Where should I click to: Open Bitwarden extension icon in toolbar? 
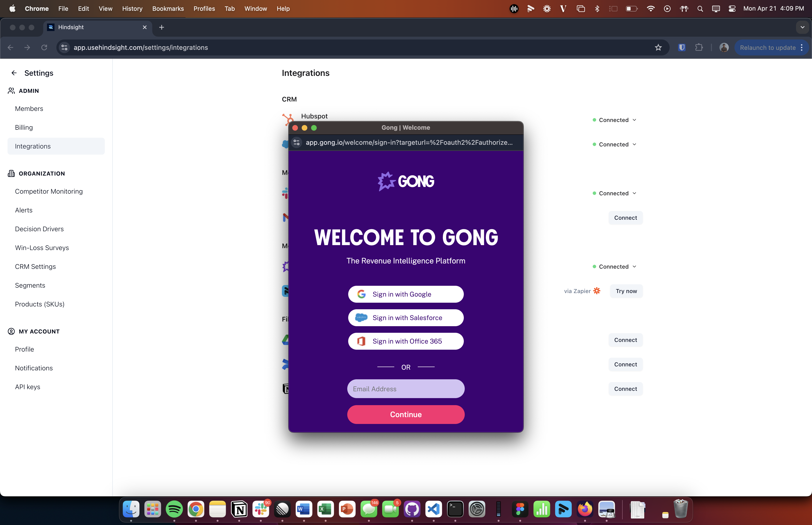point(682,47)
